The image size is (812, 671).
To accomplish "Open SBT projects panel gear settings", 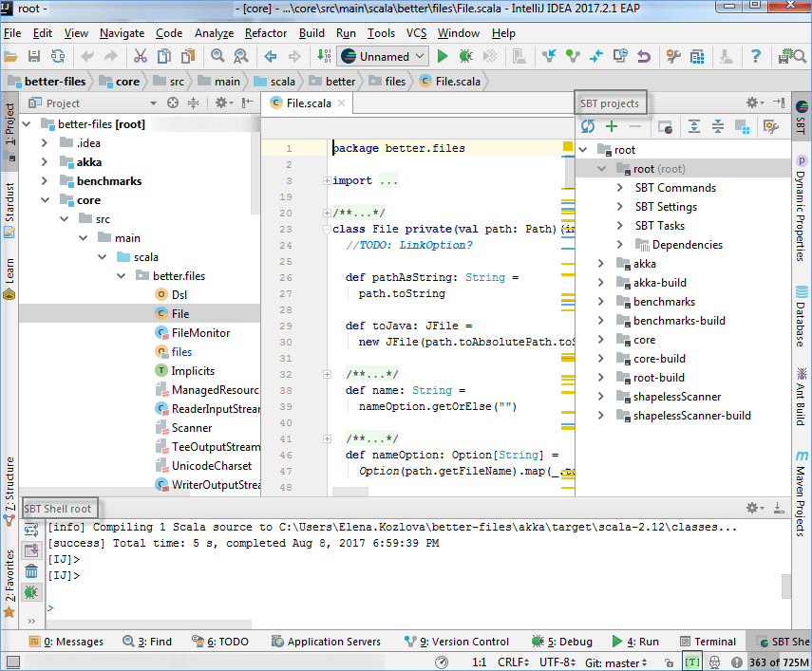I will 754,103.
